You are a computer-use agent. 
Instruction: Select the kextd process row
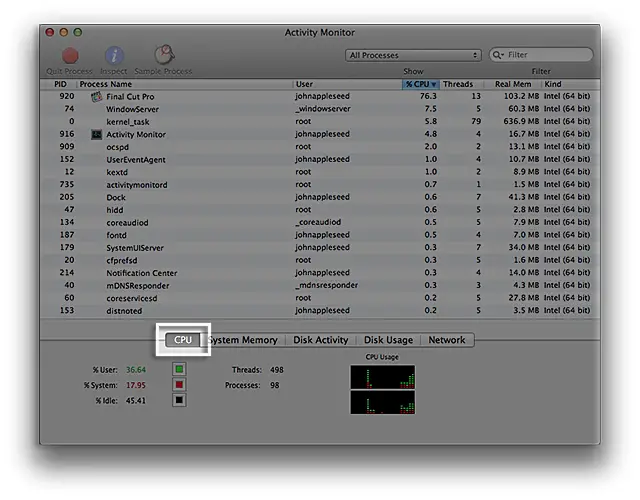click(320, 172)
